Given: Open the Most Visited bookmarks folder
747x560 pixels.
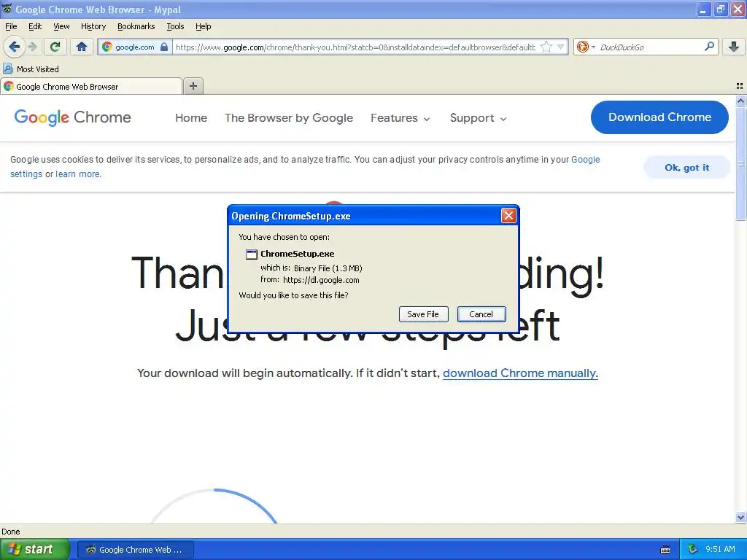Looking at the screenshot, I should click(31, 69).
